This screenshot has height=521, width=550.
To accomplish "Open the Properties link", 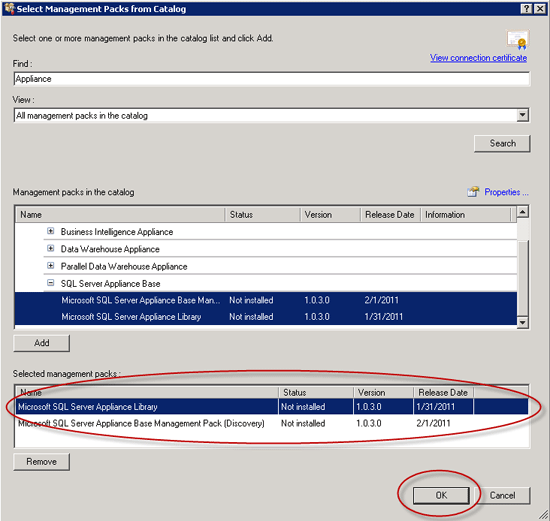I will pyautogui.click(x=506, y=192).
